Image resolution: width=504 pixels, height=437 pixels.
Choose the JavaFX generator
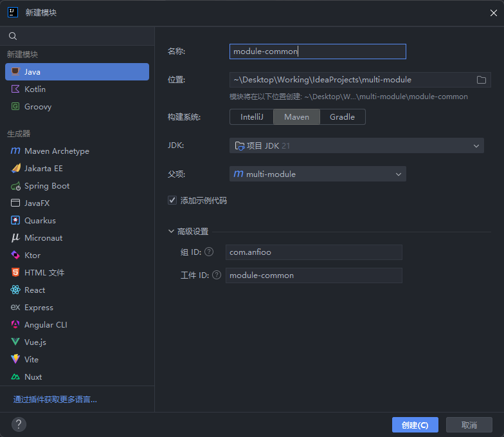pyautogui.click(x=77, y=203)
